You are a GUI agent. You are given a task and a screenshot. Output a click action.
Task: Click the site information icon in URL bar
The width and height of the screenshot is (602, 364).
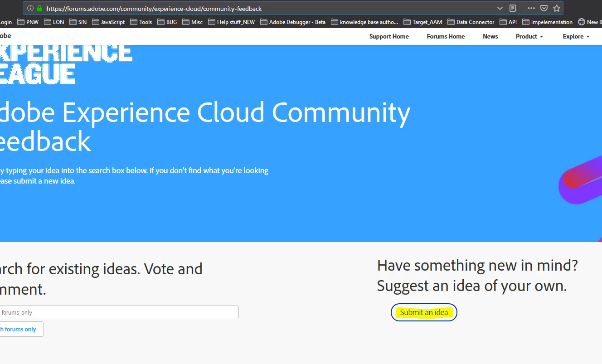pos(30,8)
